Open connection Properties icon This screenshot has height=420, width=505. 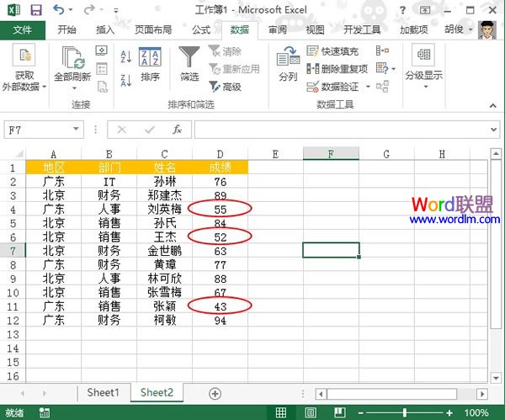(x=102, y=69)
